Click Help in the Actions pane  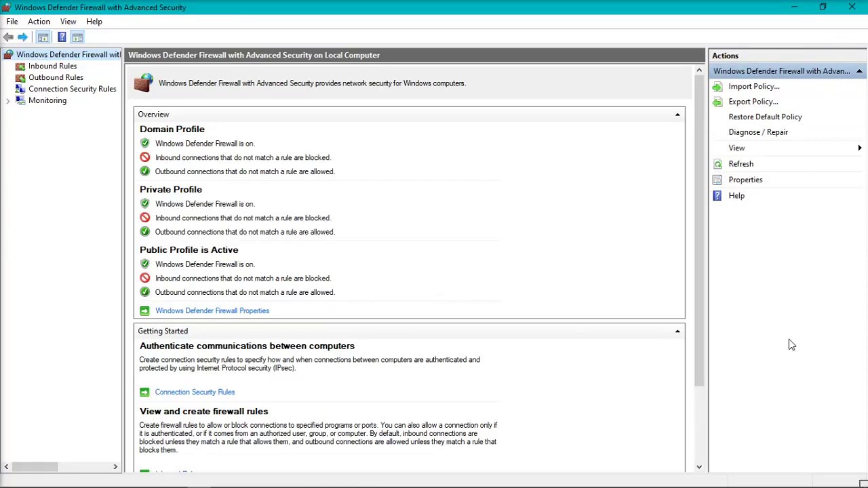pyautogui.click(x=736, y=196)
